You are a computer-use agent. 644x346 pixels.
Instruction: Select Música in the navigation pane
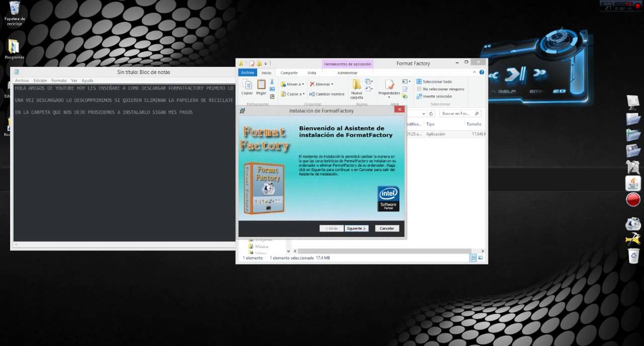(262, 246)
